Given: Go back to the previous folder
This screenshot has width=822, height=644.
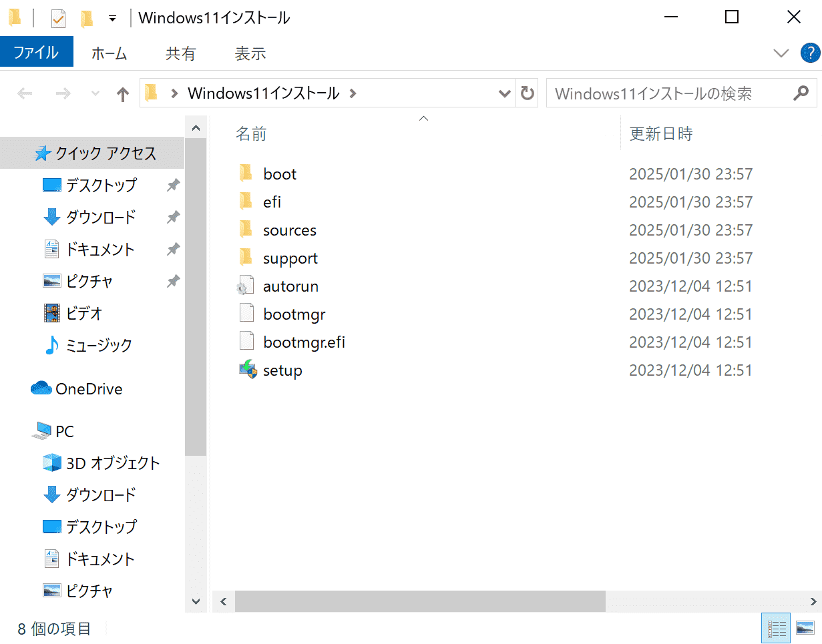Looking at the screenshot, I should [x=25, y=93].
